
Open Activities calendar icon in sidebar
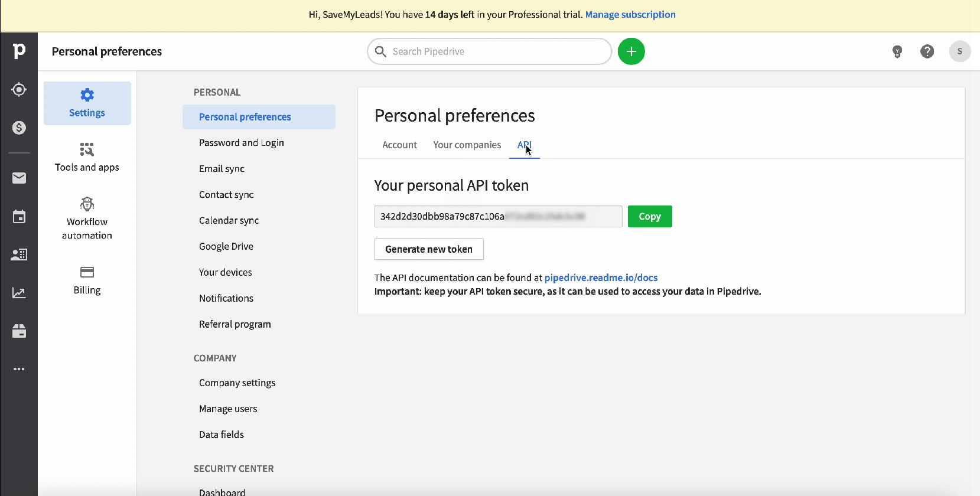(x=19, y=217)
